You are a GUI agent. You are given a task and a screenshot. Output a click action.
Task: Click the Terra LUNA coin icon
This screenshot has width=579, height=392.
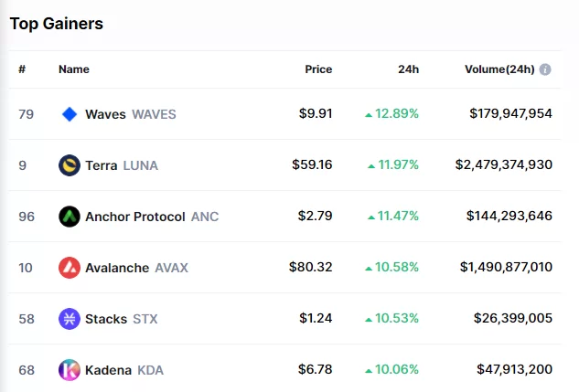[x=70, y=165]
